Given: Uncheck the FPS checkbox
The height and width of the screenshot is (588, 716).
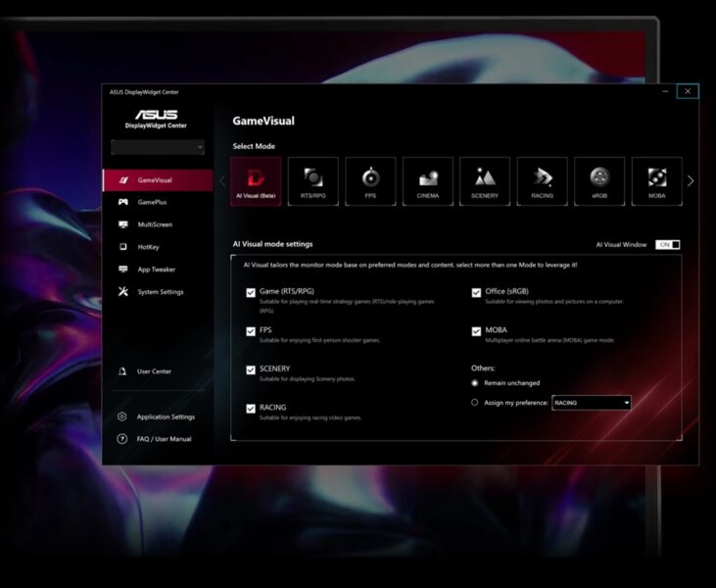Looking at the screenshot, I should (251, 331).
